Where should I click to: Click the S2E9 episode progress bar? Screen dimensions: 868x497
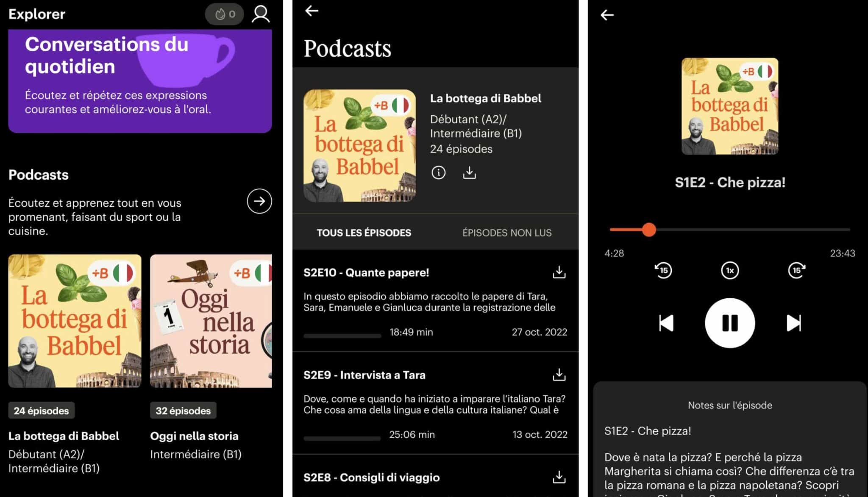(342, 439)
